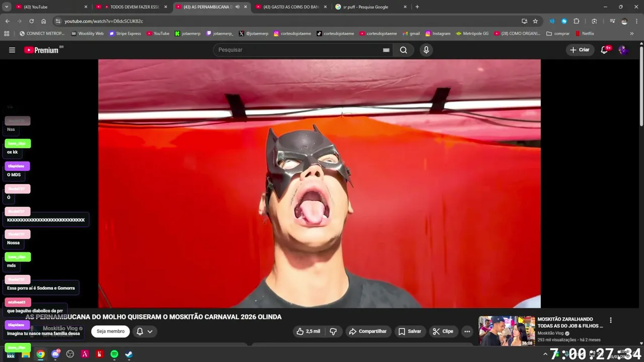The height and width of the screenshot is (362, 644).
Task: Open MOSKITÃO ZARALHANDO suggested video thumbnail
Action: coord(506,331)
